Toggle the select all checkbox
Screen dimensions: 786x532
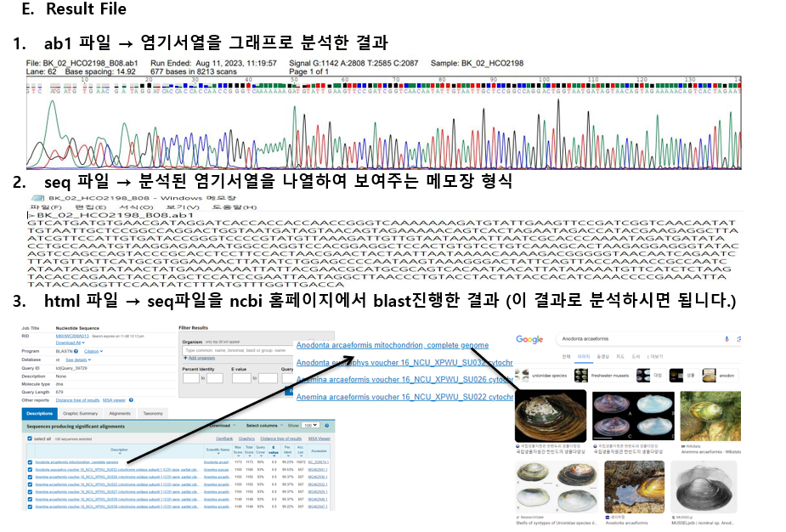click(x=31, y=439)
